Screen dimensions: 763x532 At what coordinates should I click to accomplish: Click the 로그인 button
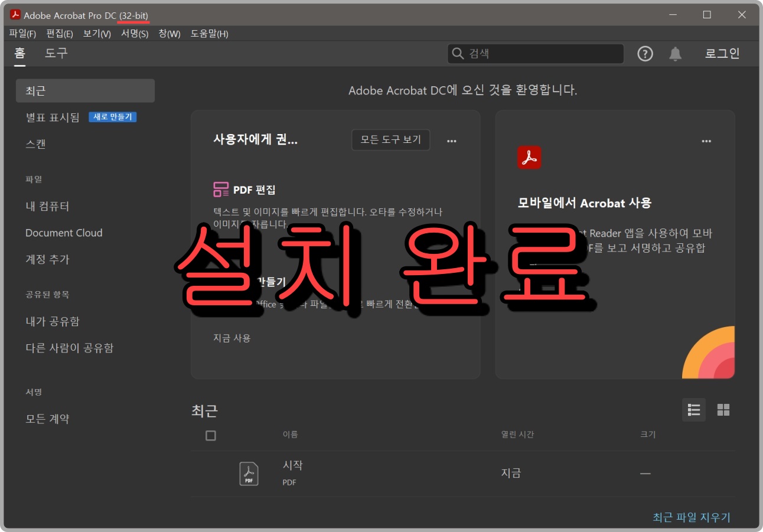click(x=722, y=54)
